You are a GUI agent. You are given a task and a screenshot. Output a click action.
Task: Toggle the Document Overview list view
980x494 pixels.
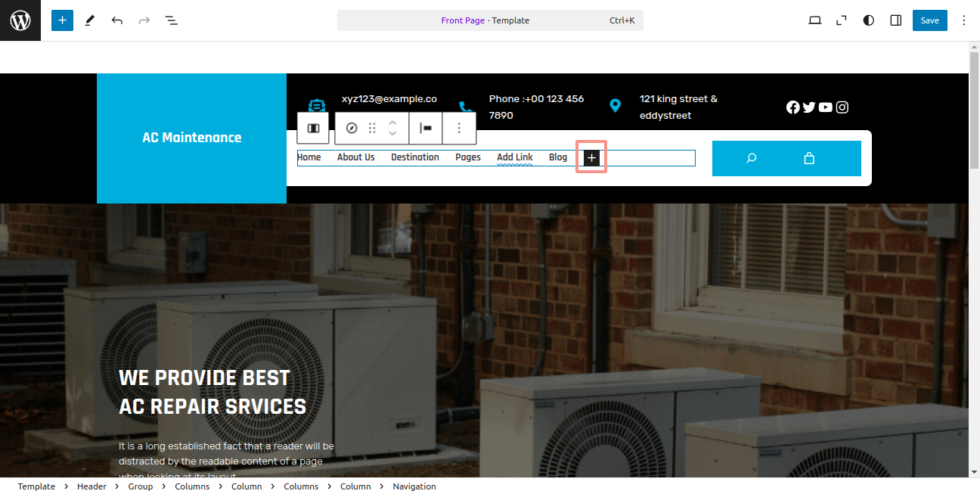pos(172,20)
